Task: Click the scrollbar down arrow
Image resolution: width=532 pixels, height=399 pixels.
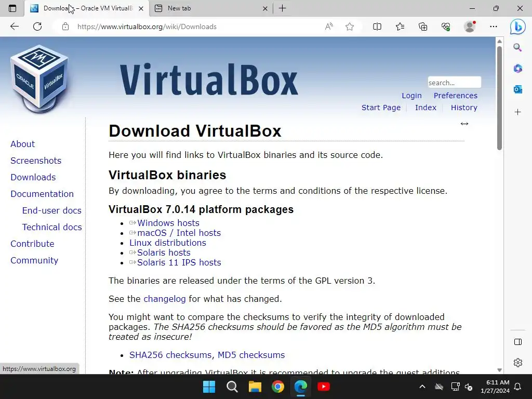Action: 499,370
